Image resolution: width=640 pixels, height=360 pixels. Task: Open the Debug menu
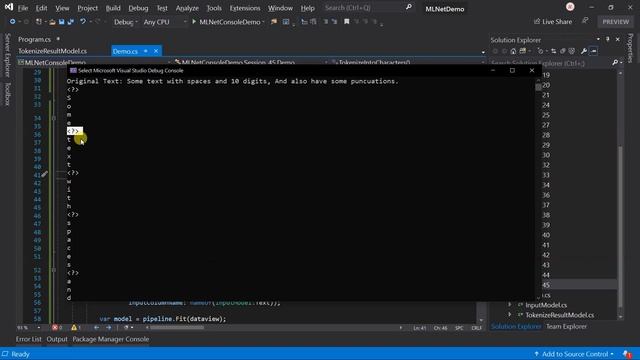click(138, 8)
